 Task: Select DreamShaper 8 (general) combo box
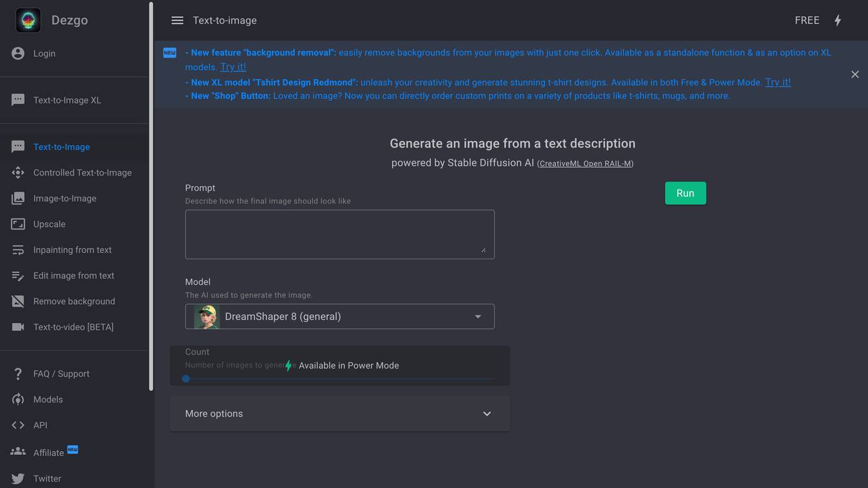340,317
